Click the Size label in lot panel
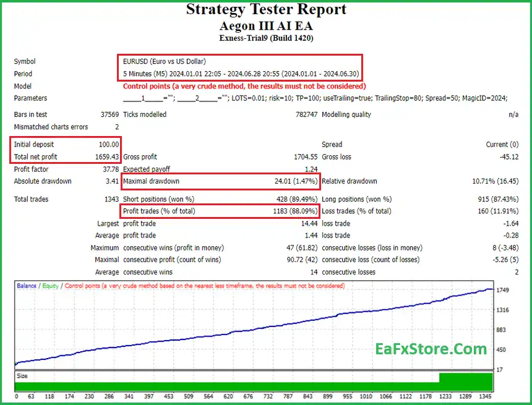 pos(22,376)
